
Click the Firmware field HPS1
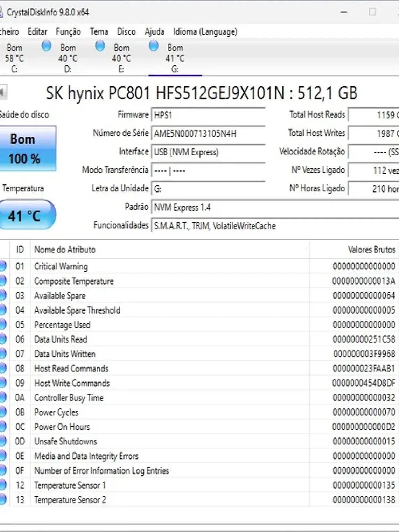(208, 115)
